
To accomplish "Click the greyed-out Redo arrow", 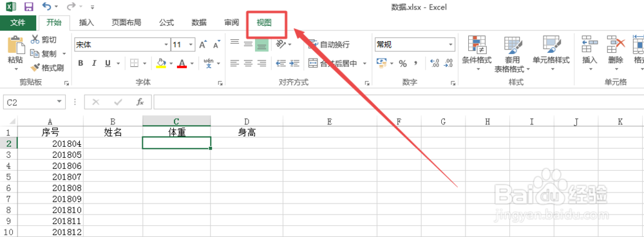I will [x=71, y=6].
